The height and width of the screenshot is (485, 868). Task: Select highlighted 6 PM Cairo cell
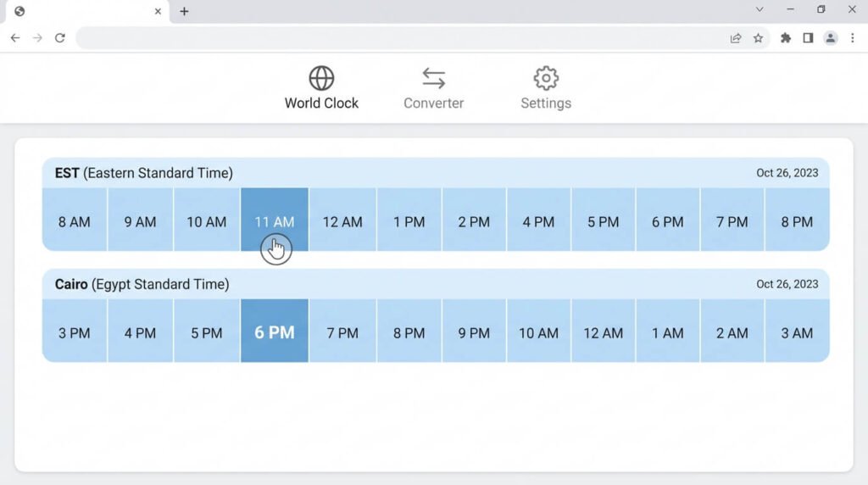tap(275, 331)
